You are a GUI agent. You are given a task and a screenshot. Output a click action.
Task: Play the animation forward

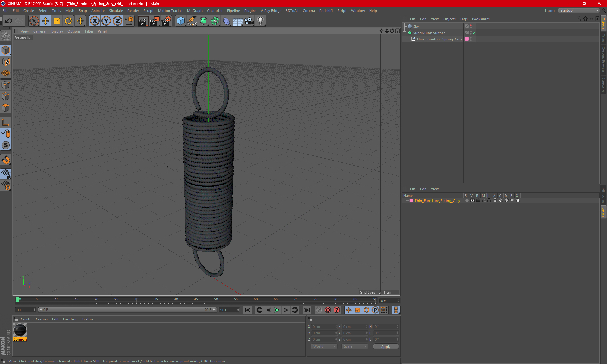coord(277,310)
